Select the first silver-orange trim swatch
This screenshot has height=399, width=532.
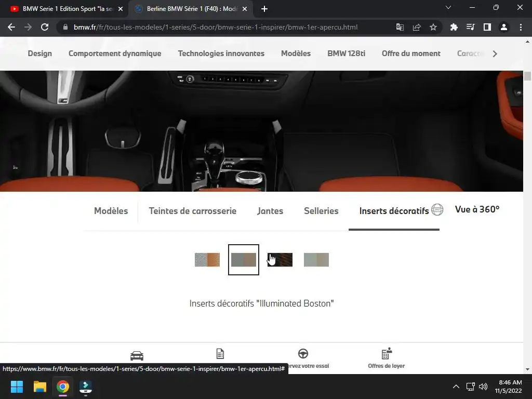point(207,260)
